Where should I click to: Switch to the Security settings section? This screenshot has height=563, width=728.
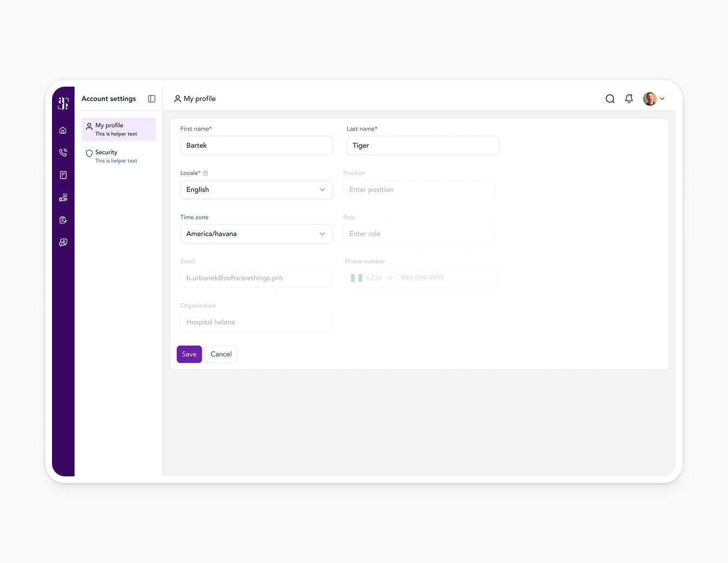click(x=106, y=156)
